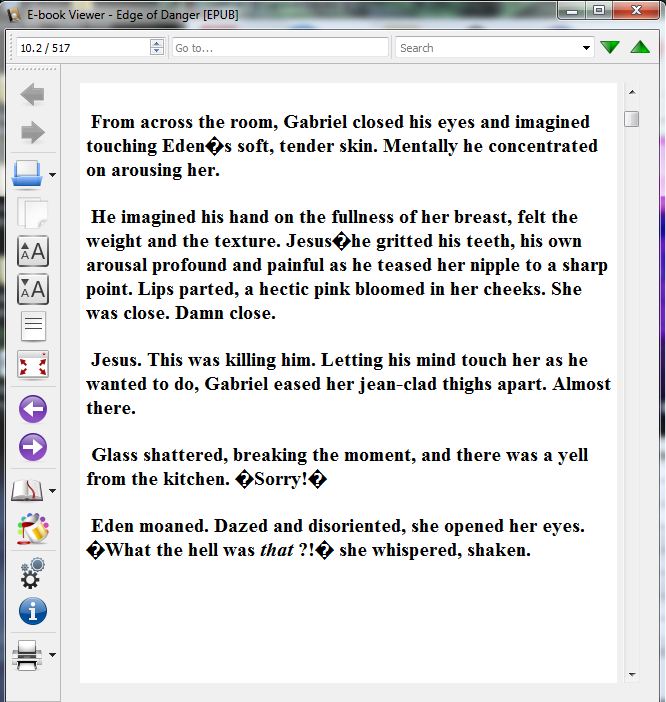Click the E-book Viewer title bar app icon
The image size is (666, 702).
(x=14, y=15)
